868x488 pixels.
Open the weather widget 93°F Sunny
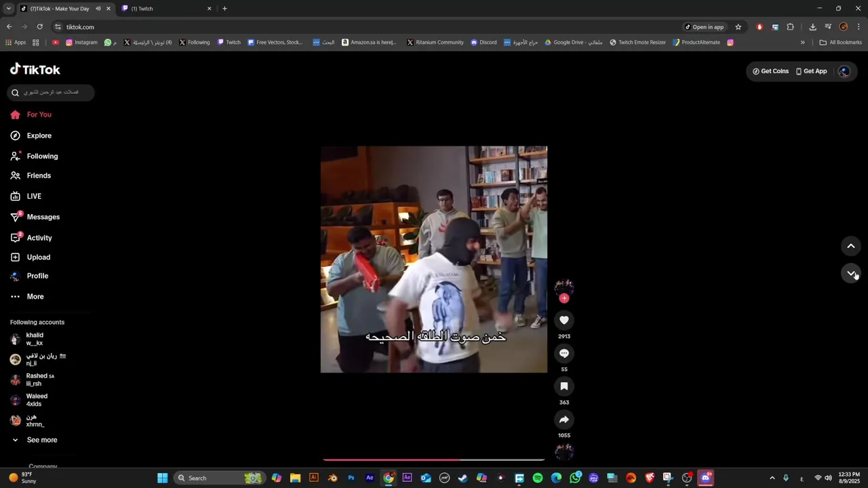(x=22, y=478)
